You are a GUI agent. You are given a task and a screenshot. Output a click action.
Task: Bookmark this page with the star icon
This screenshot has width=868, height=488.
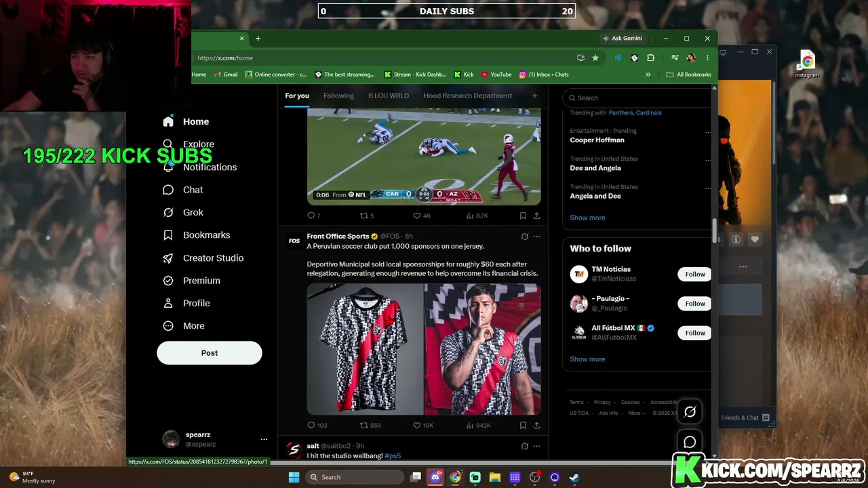(595, 58)
